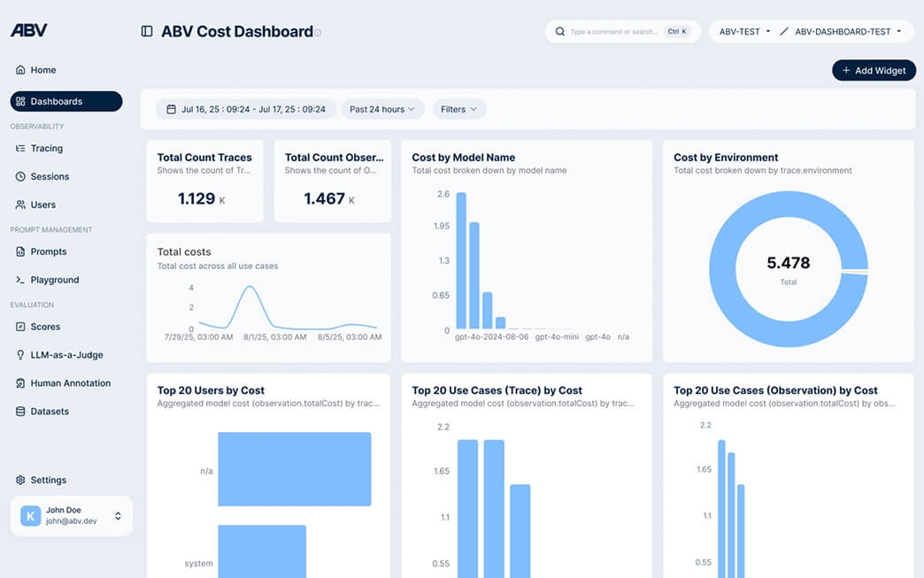Click the pencil icon before ABV-DASHBOARD-TEST
Image resolution: width=924 pixels, height=578 pixels.
tap(784, 31)
